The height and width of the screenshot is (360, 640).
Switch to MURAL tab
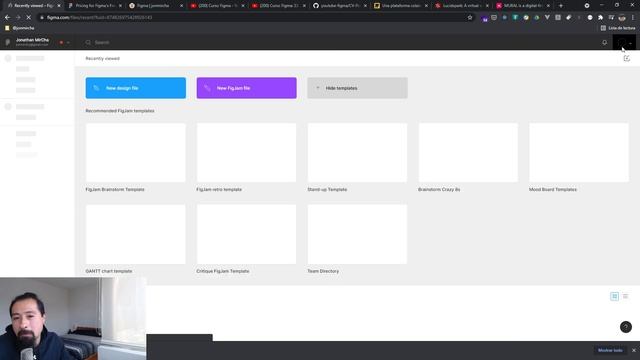click(x=522, y=6)
